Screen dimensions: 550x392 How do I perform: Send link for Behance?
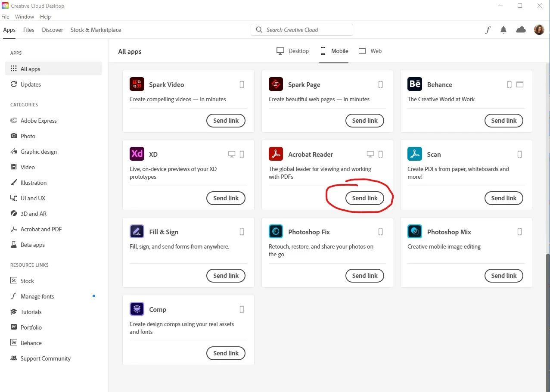tap(504, 121)
